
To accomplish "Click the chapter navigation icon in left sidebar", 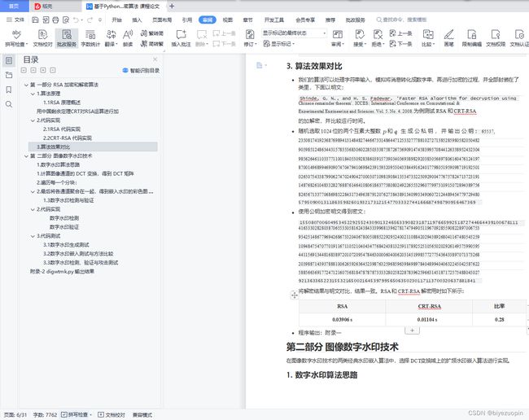I will tap(9, 75).
